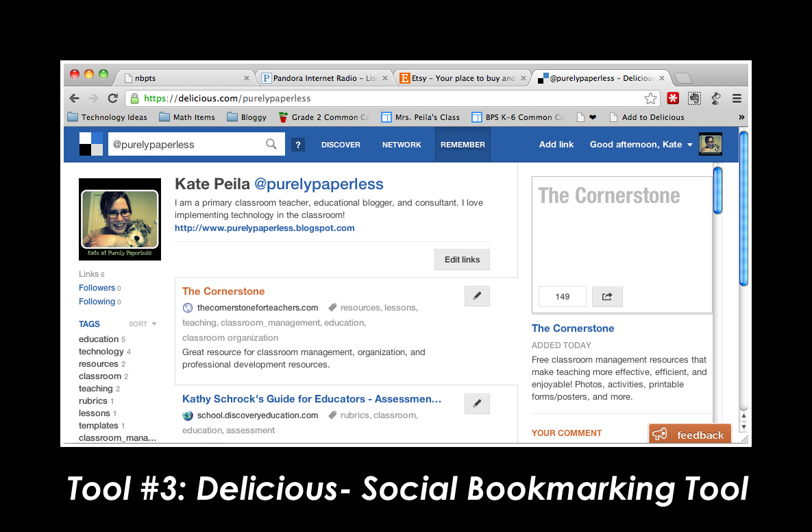
Task: Click the browser back arrow
Action: point(75,99)
